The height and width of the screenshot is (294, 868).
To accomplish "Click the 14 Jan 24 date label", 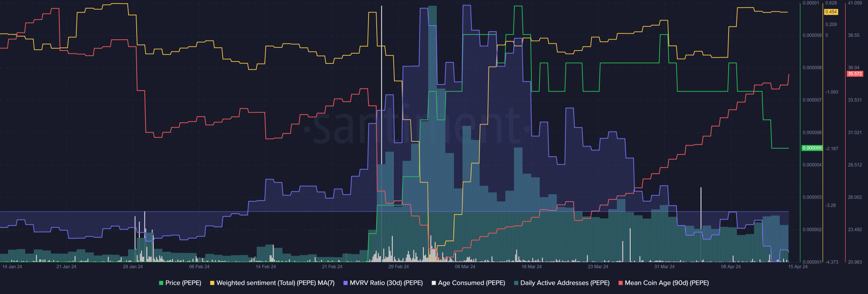I will pyautogui.click(x=12, y=267).
